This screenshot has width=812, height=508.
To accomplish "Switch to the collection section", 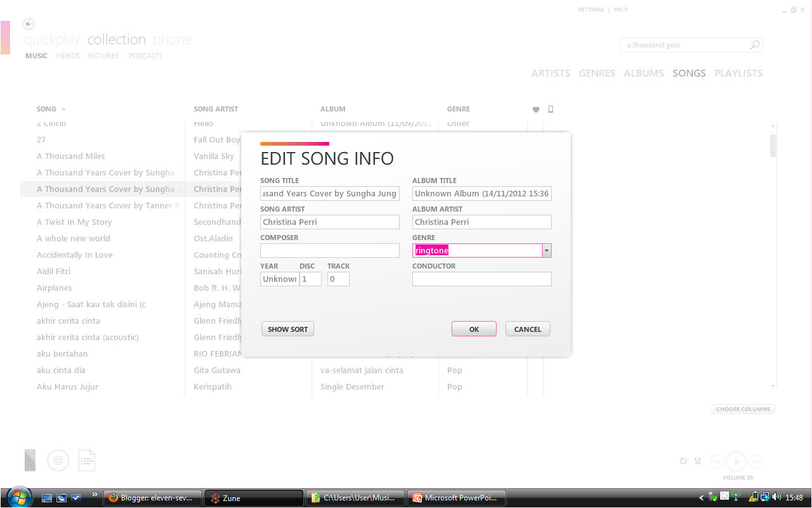I will pos(117,40).
